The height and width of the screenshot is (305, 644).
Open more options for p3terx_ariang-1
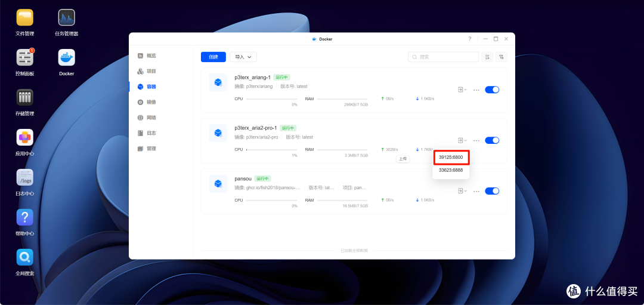(476, 90)
